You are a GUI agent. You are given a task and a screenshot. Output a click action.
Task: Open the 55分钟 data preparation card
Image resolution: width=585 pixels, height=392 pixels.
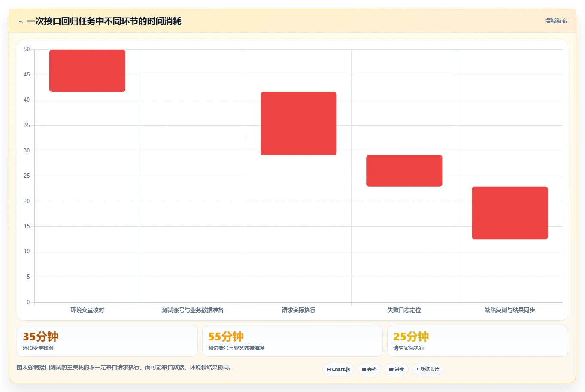click(292, 341)
